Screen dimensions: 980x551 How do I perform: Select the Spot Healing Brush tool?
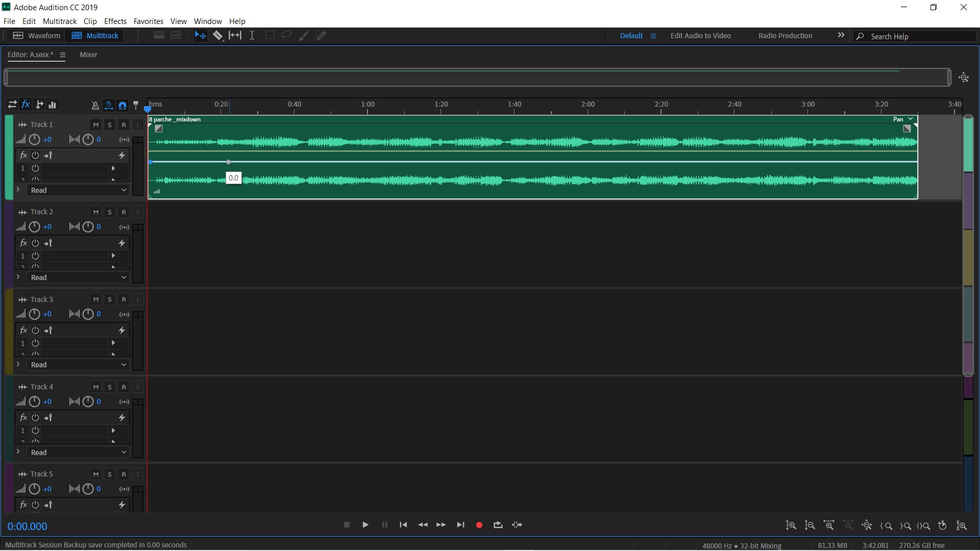tap(322, 35)
